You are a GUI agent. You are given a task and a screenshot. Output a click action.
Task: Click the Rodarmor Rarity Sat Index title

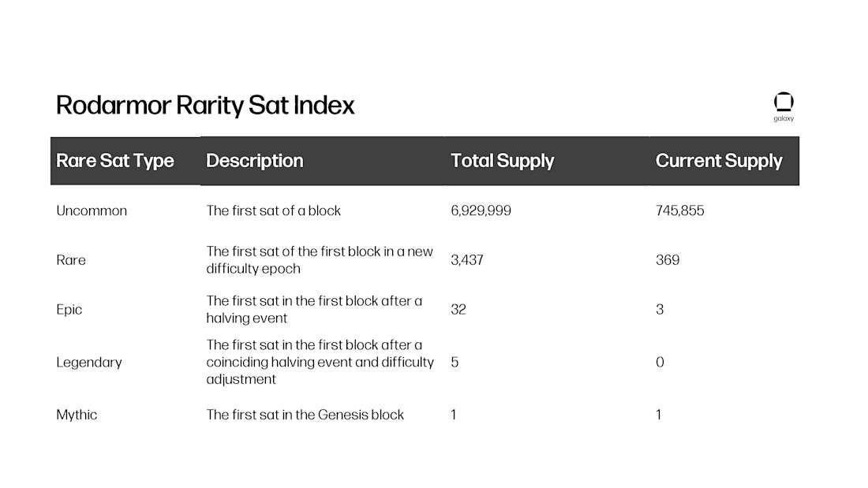pos(205,105)
